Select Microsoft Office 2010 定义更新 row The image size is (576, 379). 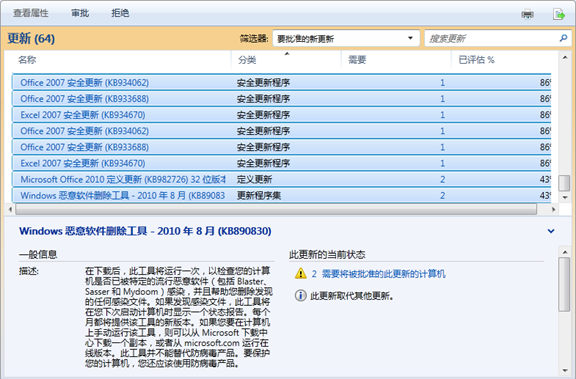click(281, 179)
